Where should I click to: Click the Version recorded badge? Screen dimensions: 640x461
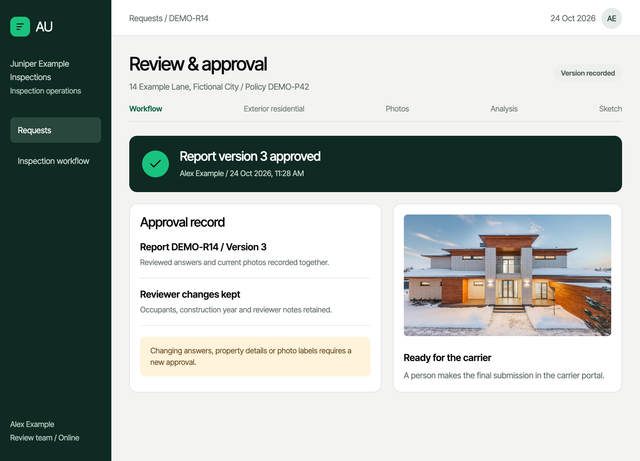tap(588, 73)
